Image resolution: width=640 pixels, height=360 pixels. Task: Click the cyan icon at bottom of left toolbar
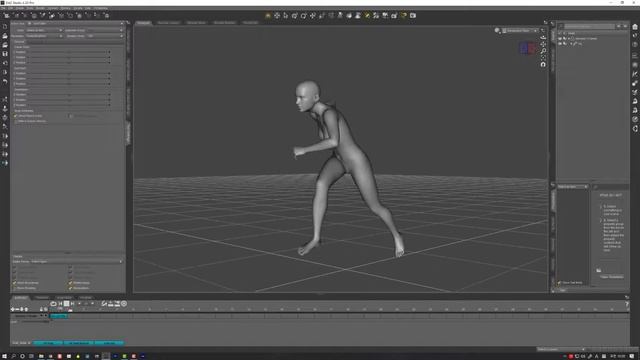click(x=5, y=163)
